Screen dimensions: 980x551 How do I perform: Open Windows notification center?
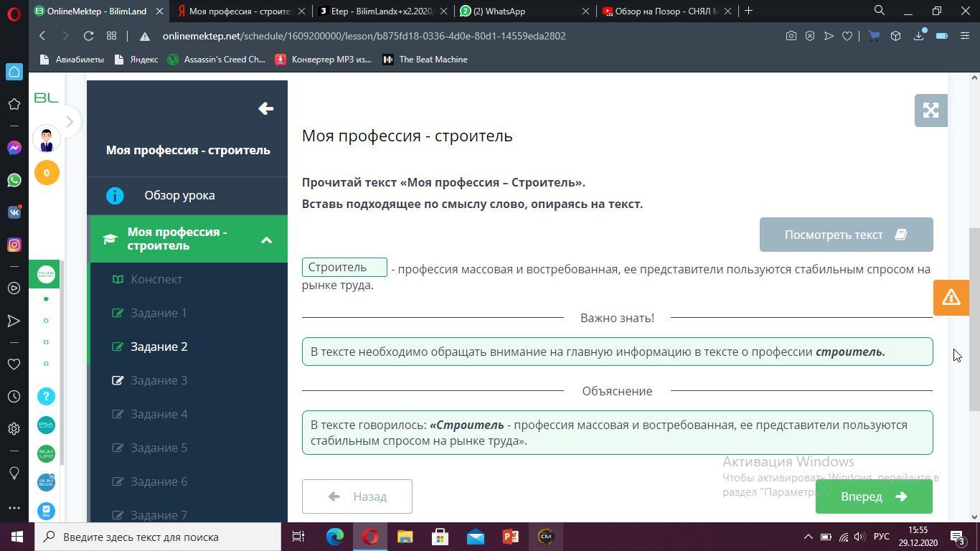957,537
